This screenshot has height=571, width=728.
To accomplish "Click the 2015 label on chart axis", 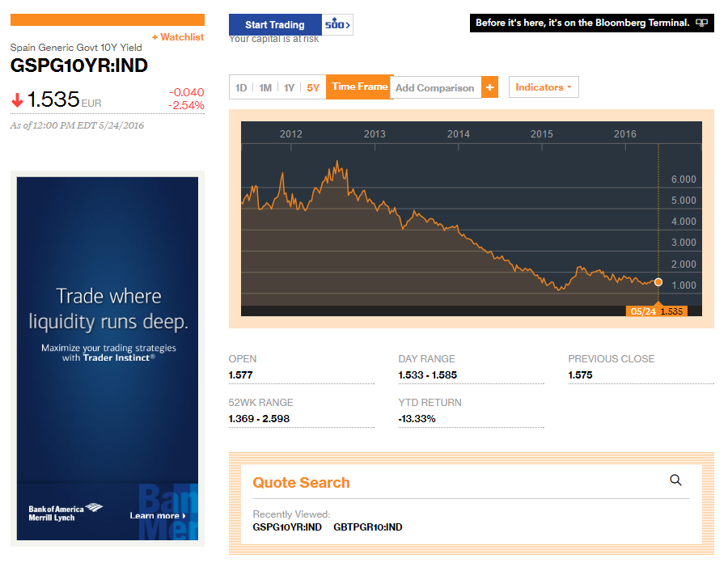I will [542, 134].
